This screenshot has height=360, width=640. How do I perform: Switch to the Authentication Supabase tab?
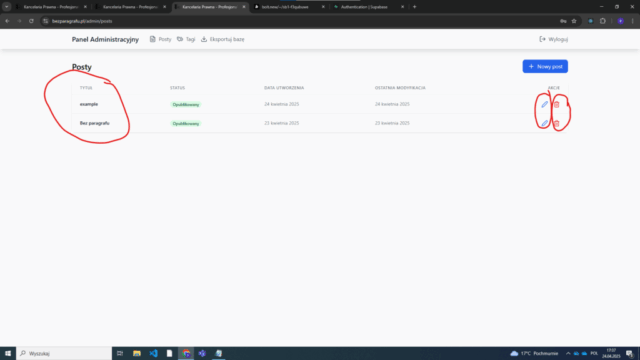tap(367, 7)
